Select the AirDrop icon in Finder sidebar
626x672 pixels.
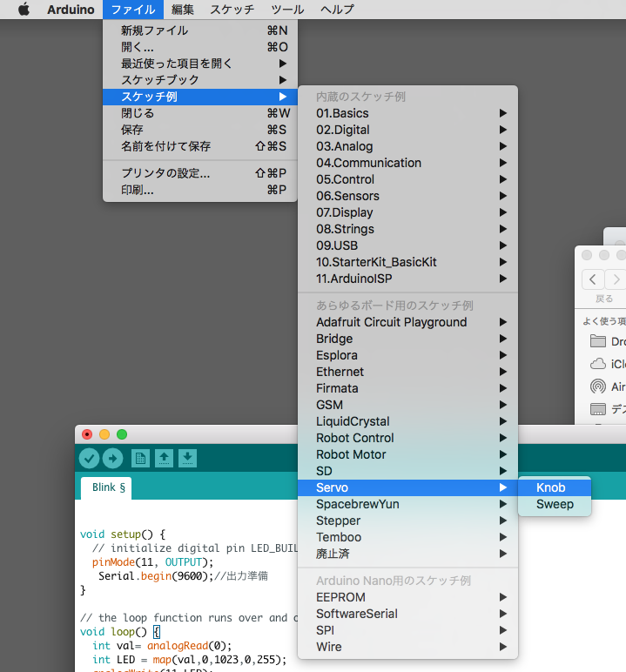(598, 386)
